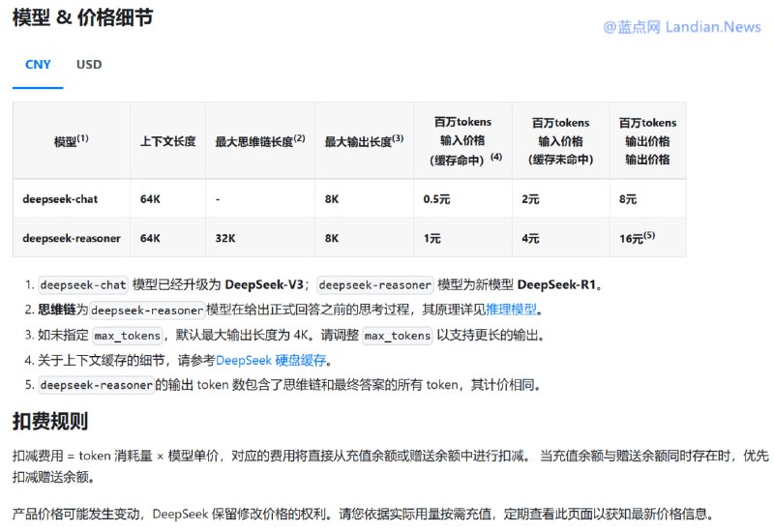The width and height of the screenshot is (774, 532).
Task: Switch to the USD pricing tab
Action: pos(89,65)
